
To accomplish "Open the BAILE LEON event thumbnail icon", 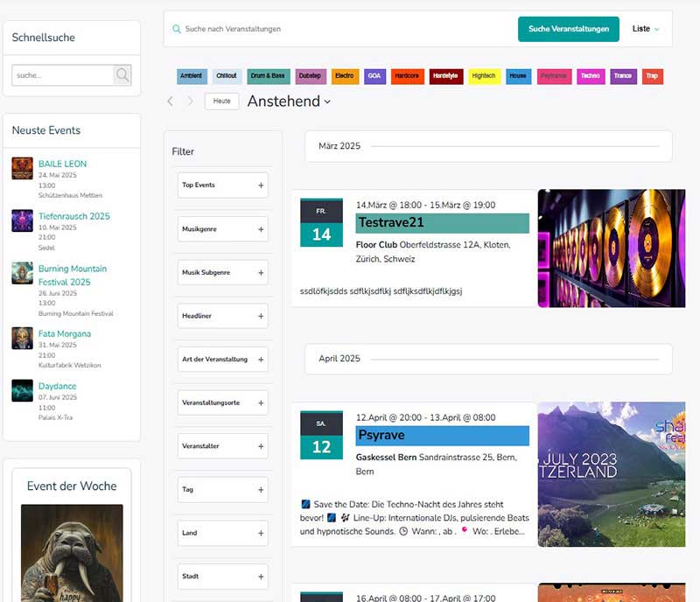I will 22,168.
